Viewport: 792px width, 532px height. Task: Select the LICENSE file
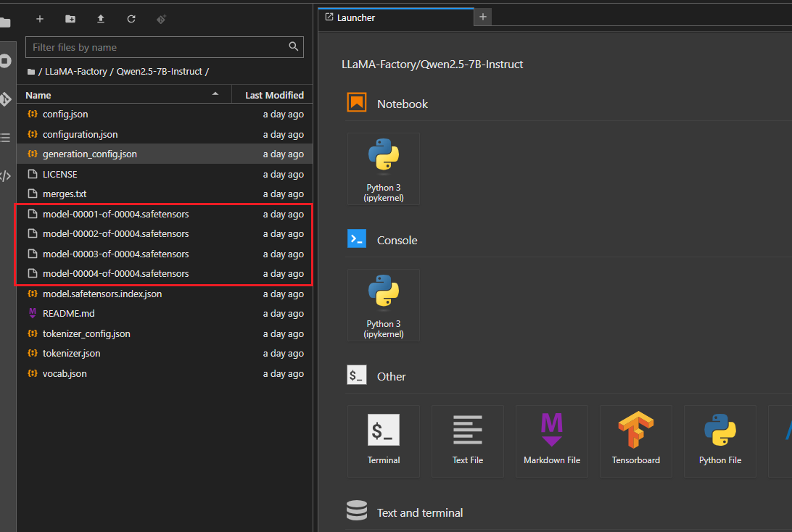pos(165,174)
